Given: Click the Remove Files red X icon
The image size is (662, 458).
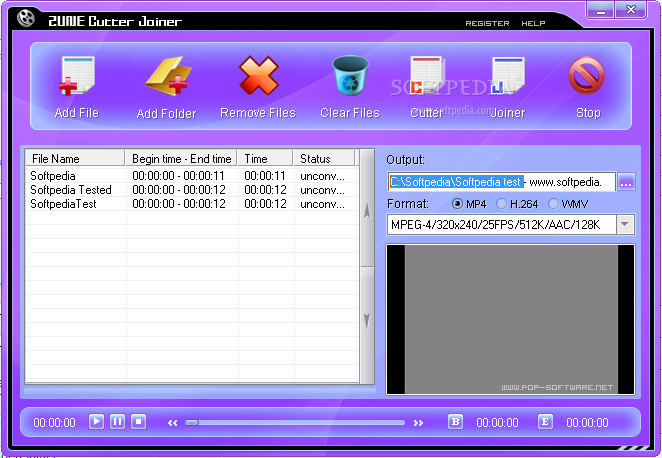Looking at the screenshot, I should (258, 76).
